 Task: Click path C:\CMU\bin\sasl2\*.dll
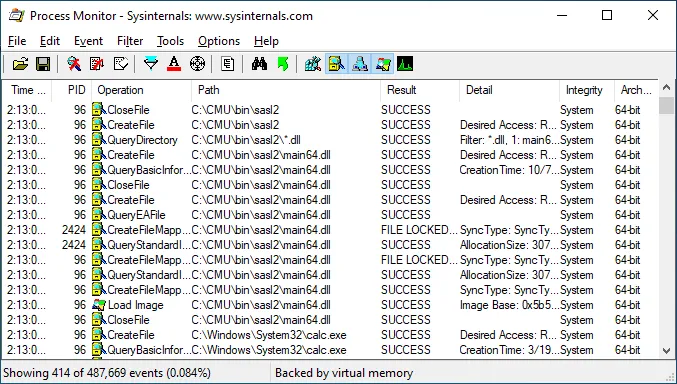pyautogui.click(x=246, y=140)
